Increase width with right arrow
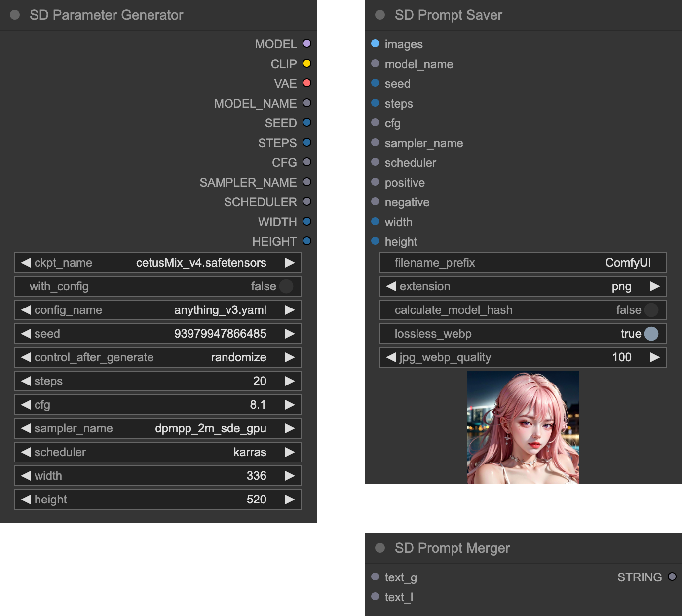The height and width of the screenshot is (616, 682). (290, 476)
